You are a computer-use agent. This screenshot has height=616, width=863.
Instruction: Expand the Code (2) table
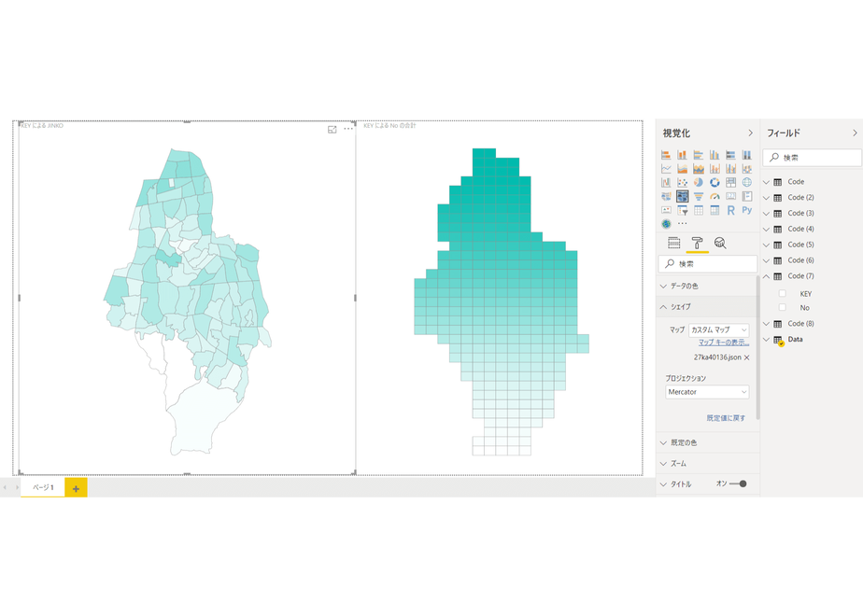click(x=766, y=198)
